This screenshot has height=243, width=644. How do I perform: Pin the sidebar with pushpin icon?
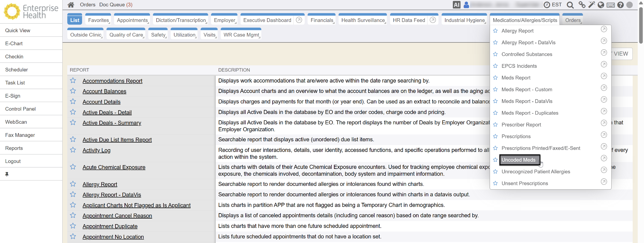click(7, 174)
